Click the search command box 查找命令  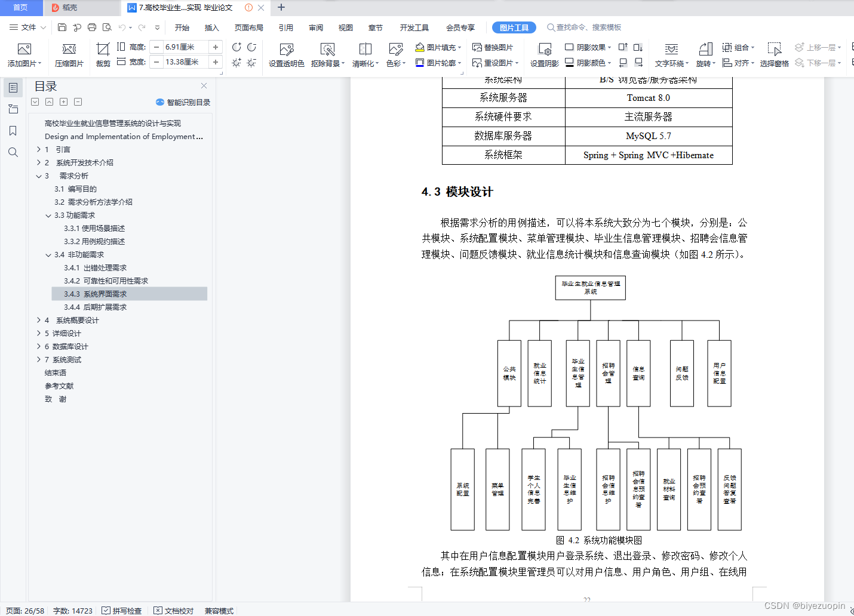pyautogui.click(x=585, y=27)
